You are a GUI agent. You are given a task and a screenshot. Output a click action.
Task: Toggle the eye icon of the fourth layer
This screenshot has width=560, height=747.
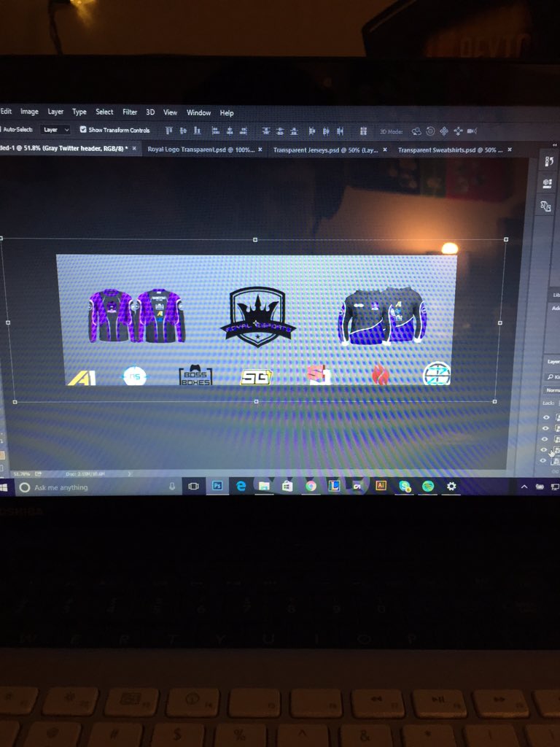point(544,449)
